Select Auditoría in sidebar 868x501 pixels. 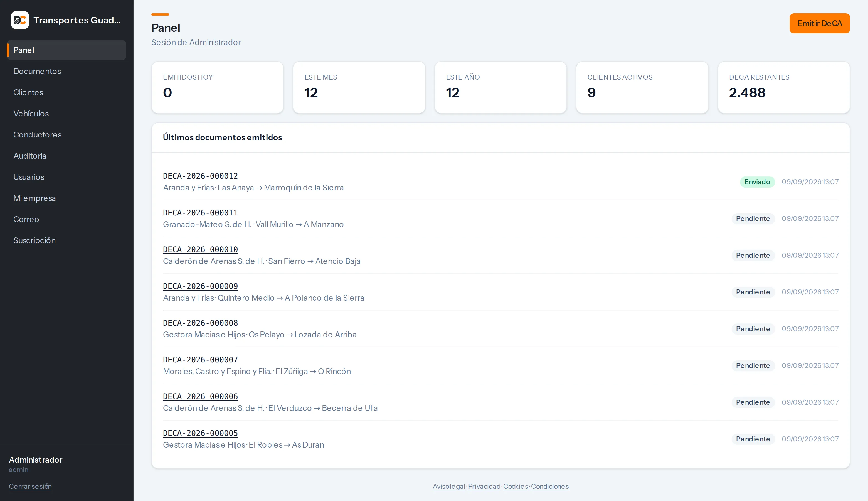66,156
